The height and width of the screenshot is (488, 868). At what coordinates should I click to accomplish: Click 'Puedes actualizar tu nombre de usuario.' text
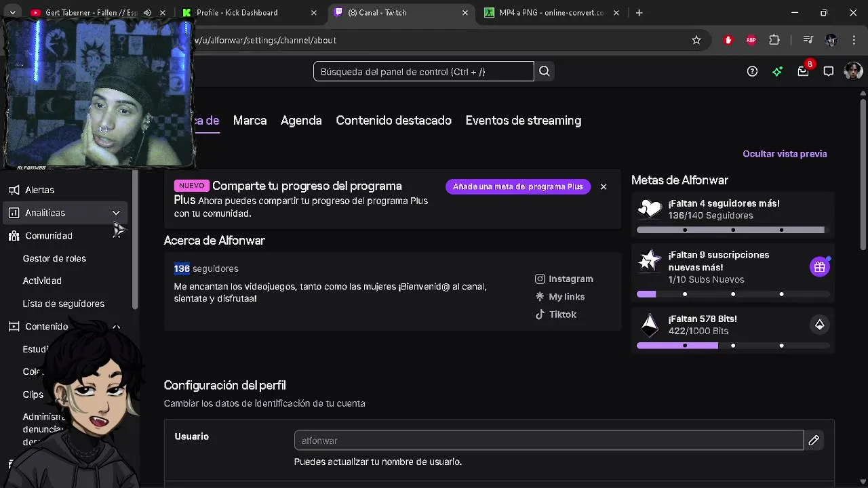(x=378, y=462)
